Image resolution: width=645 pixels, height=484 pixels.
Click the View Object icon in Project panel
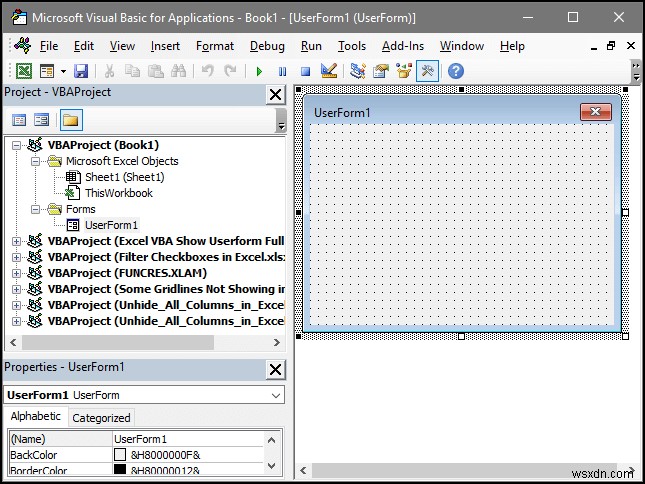[x=42, y=120]
